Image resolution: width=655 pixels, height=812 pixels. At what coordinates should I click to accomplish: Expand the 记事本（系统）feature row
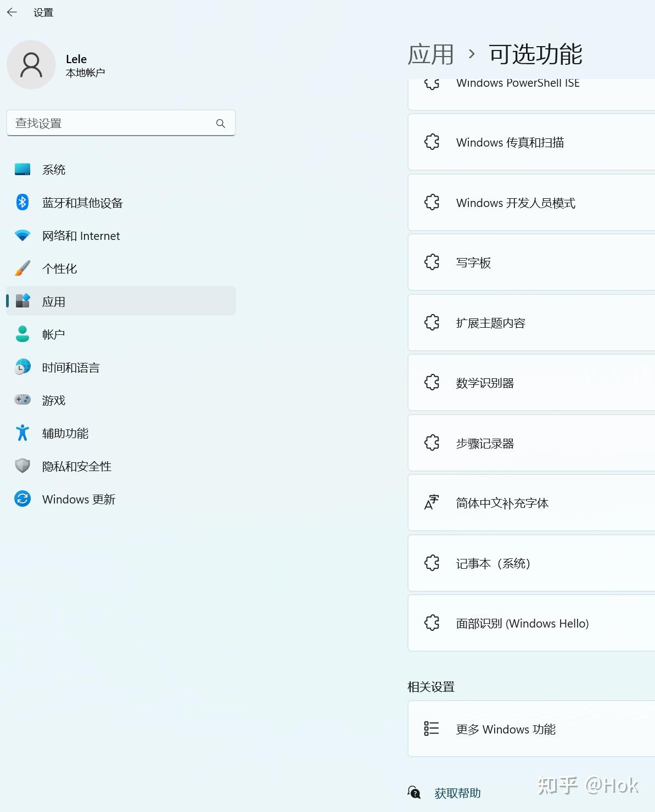click(x=527, y=563)
